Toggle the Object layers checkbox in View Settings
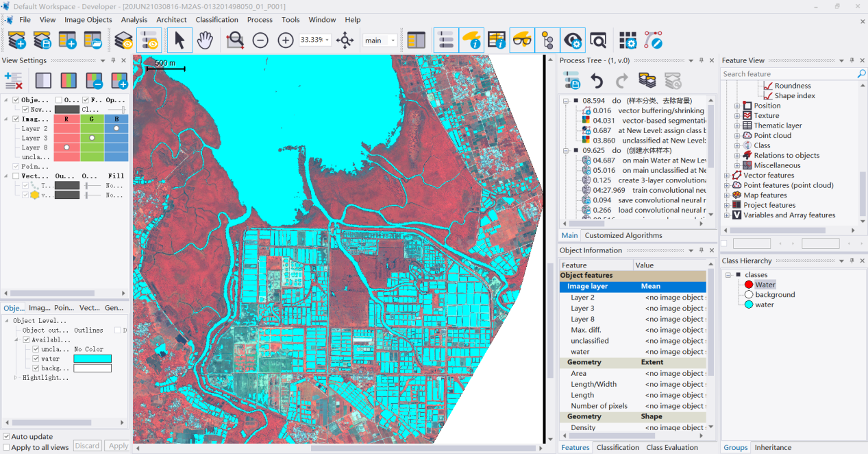Screen dimensions: 868x454 click(16, 100)
